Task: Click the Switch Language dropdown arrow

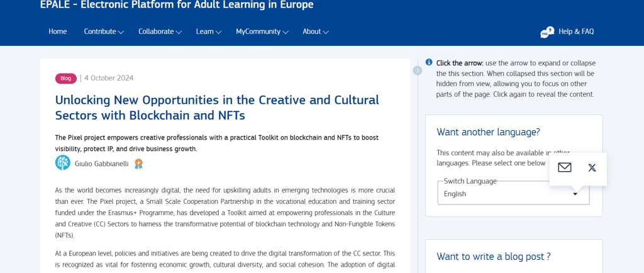Action: point(575,194)
